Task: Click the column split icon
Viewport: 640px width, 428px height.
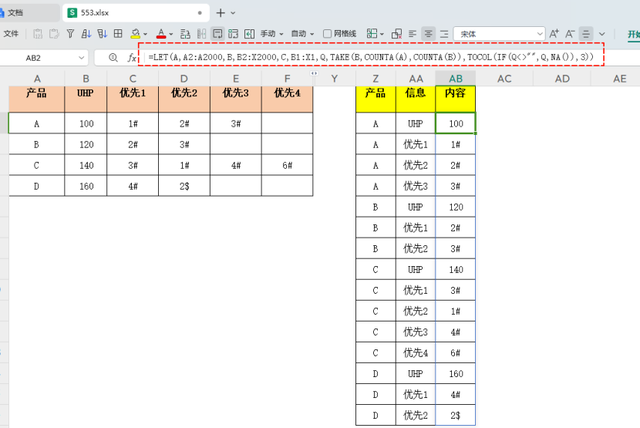Action: click(x=201, y=34)
